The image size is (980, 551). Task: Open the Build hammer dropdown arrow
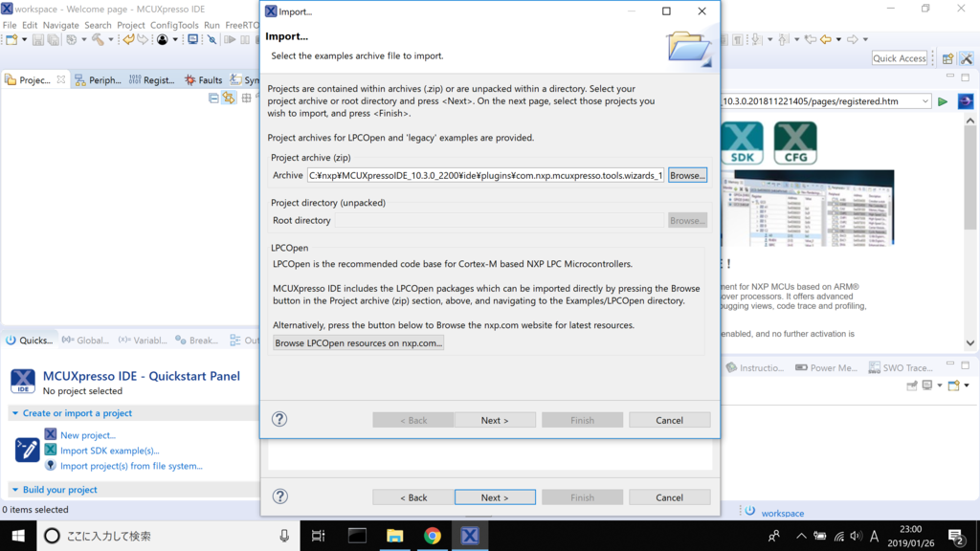(x=111, y=40)
